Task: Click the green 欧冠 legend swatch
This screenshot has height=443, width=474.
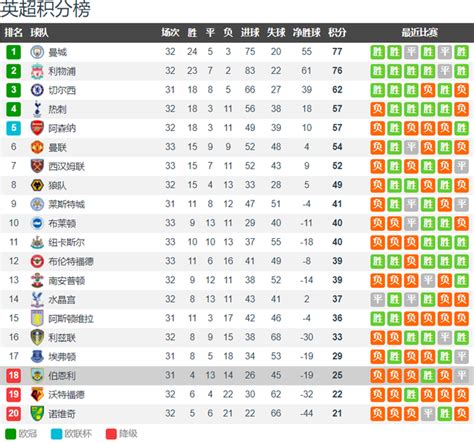Action: [11, 434]
